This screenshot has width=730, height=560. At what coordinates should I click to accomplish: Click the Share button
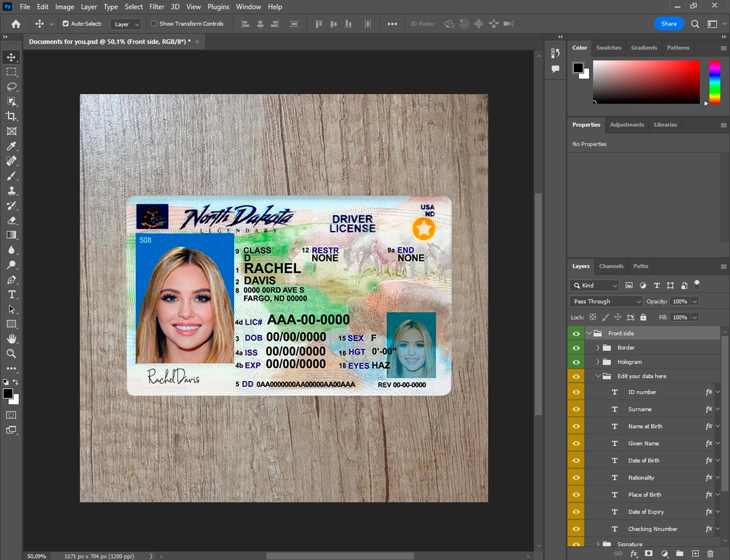[x=669, y=24]
